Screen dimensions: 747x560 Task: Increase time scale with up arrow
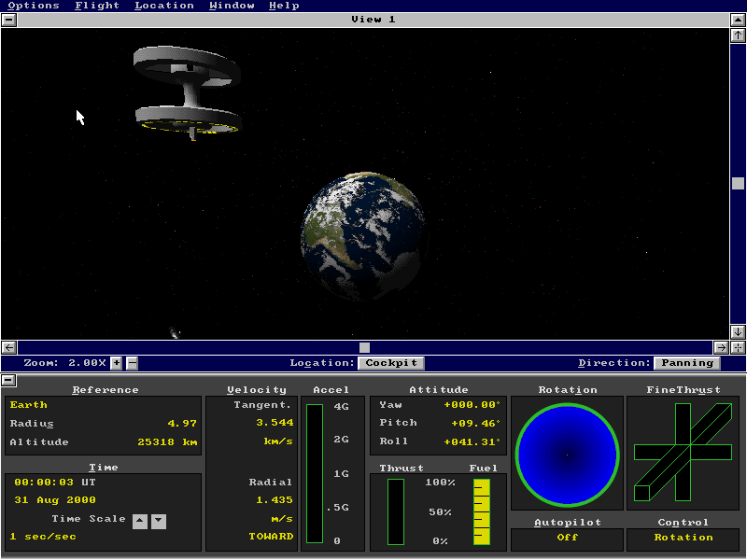(x=139, y=521)
